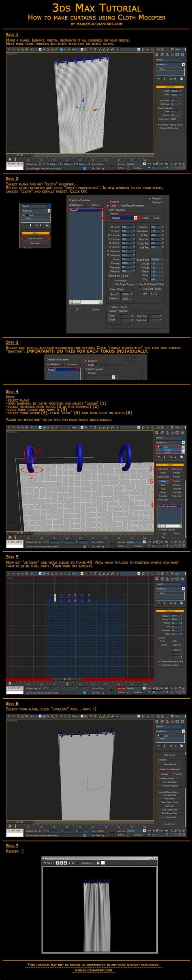Click Object Properties button in Step 2 panel
Screen dimensions: 192x980
[x=35, y=238]
